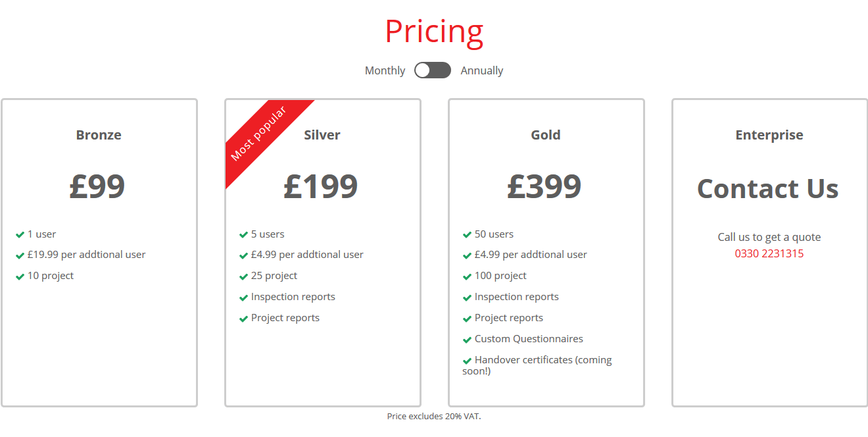The height and width of the screenshot is (437, 868).
Task: Click checkmark next to 10 project
Action: [x=20, y=276]
